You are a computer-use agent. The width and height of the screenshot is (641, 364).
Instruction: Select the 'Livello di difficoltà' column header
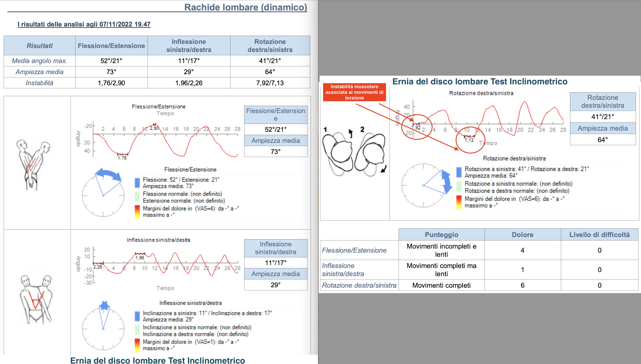(x=599, y=234)
